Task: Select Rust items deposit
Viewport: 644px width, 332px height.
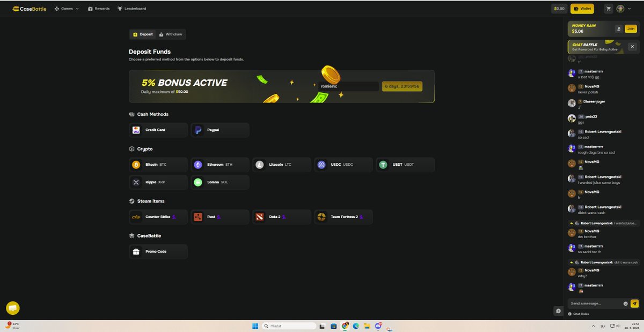Action: (x=220, y=217)
